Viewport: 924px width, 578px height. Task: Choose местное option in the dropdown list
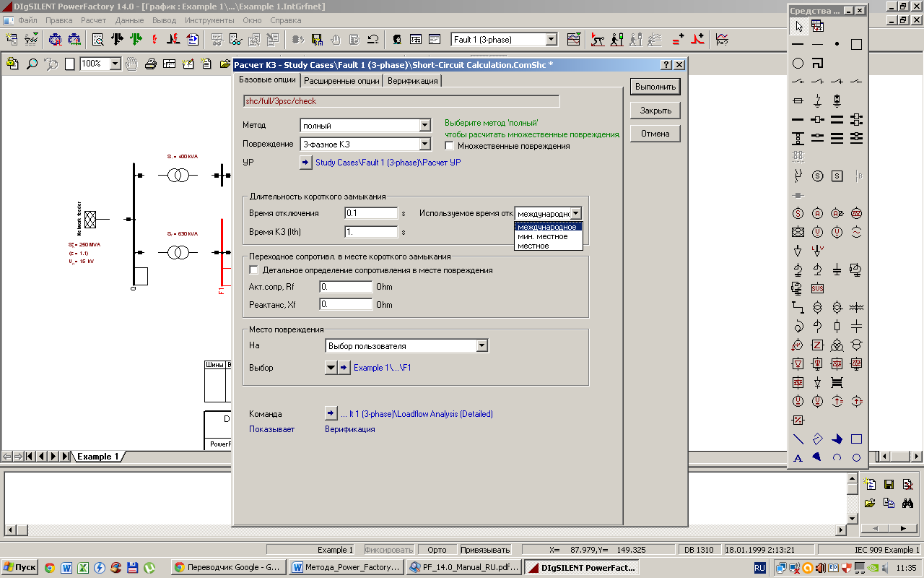(549, 246)
